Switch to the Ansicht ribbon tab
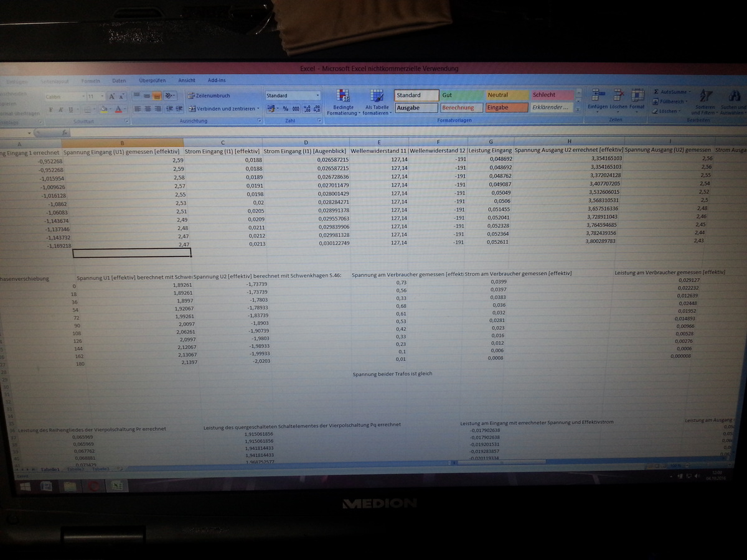Image resolution: width=747 pixels, height=560 pixels. point(187,80)
